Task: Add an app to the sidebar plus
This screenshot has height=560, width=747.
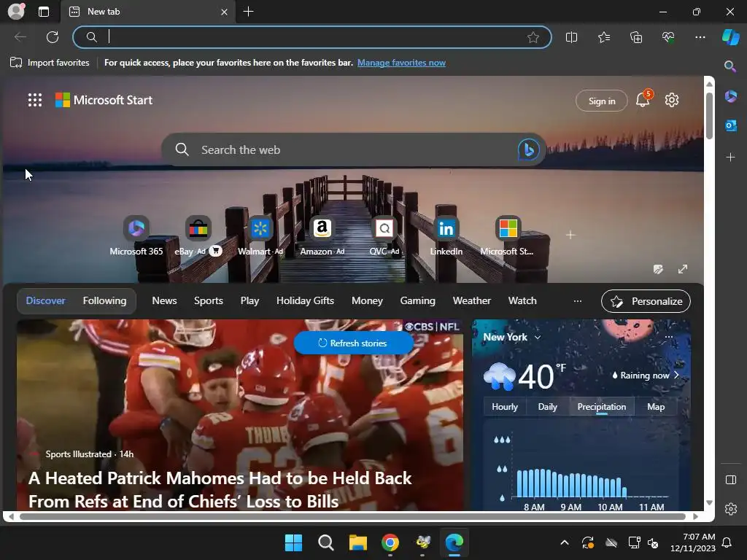Action: point(730,157)
